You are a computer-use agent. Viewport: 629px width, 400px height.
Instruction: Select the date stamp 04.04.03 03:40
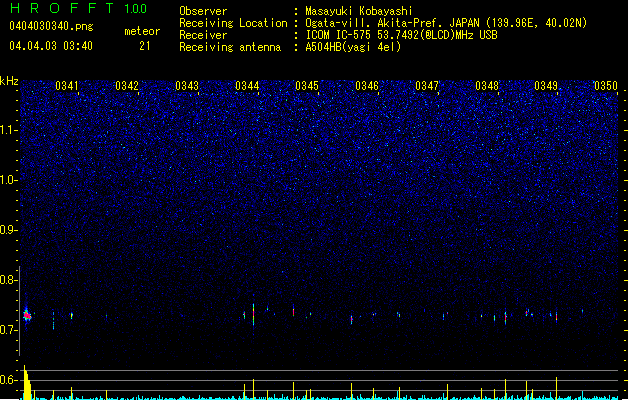pyautogui.click(x=51, y=46)
